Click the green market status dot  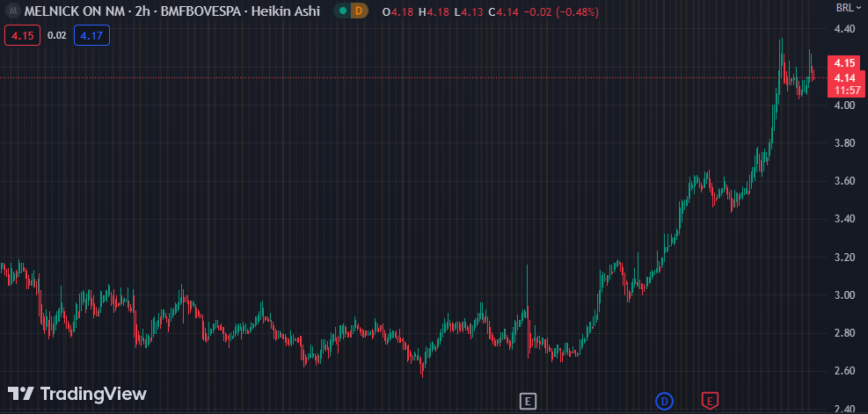(x=344, y=11)
